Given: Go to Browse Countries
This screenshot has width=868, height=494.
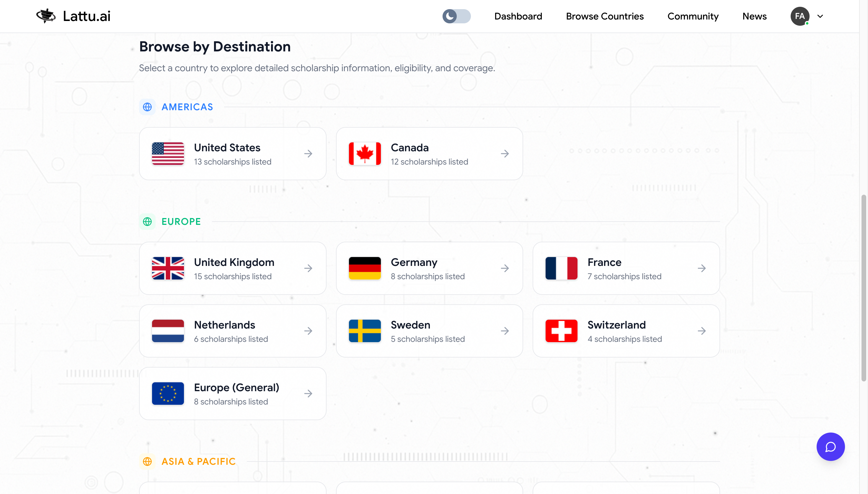Looking at the screenshot, I should [605, 16].
